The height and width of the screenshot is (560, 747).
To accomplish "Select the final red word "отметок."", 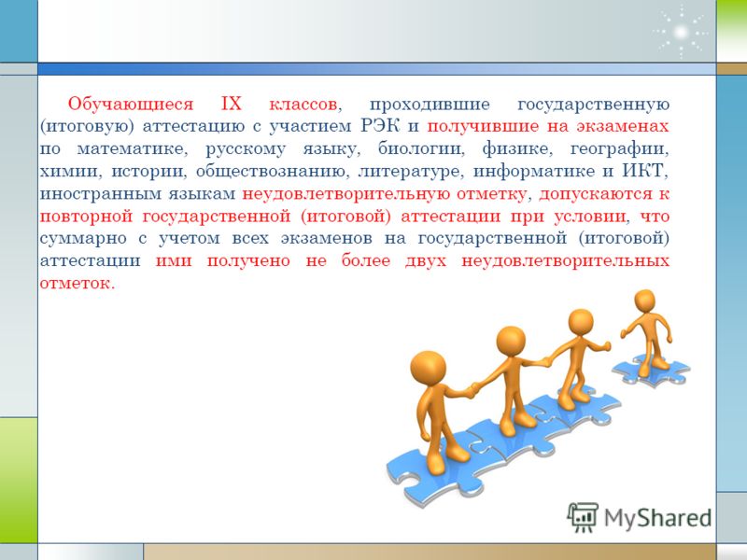I will pos(78,284).
